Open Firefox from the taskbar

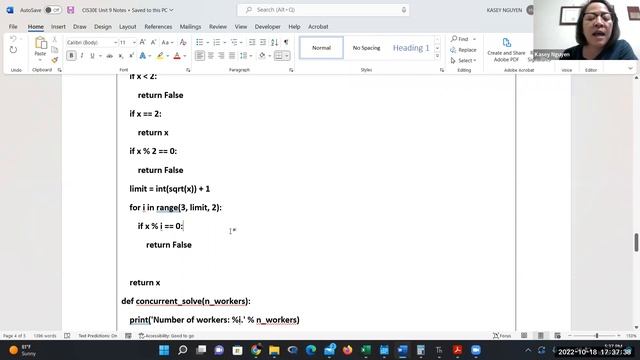pos(347,350)
